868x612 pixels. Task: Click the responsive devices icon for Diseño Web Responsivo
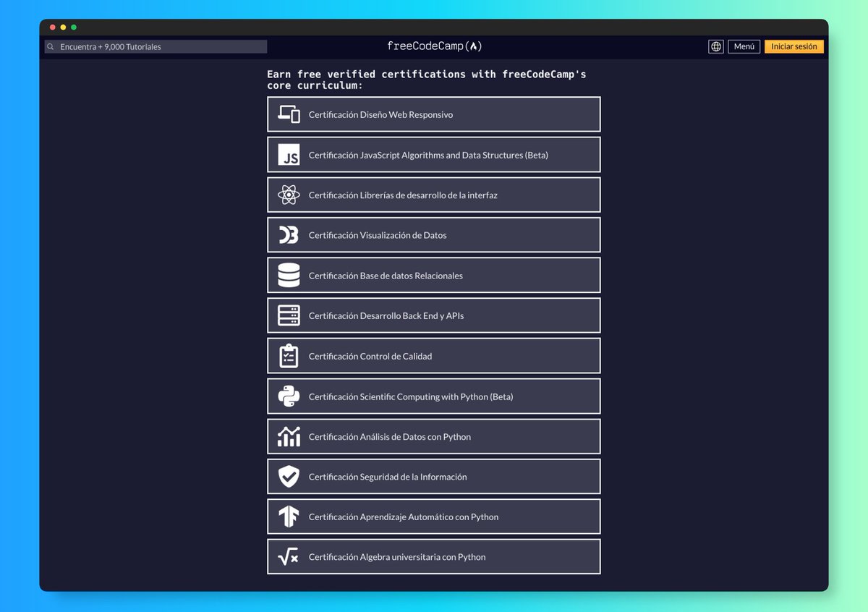(x=289, y=114)
